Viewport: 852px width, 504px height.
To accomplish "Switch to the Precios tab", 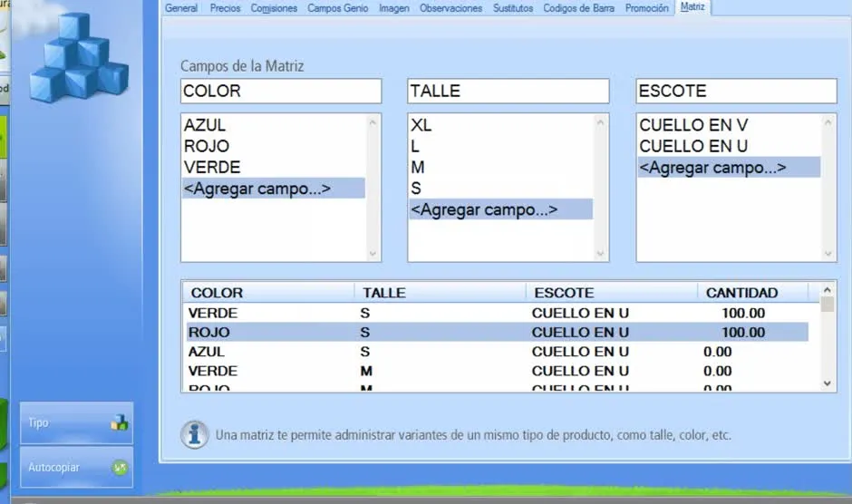I will [x=225, y=8].
